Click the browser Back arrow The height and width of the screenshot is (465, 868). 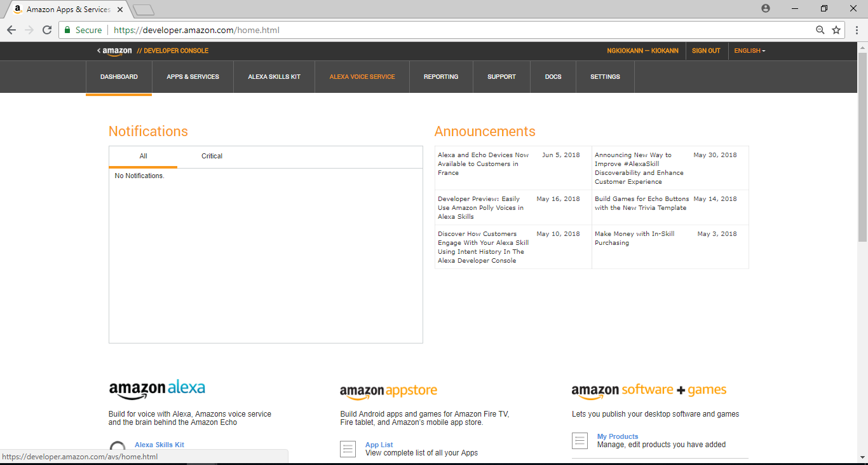tap(11, 30)
